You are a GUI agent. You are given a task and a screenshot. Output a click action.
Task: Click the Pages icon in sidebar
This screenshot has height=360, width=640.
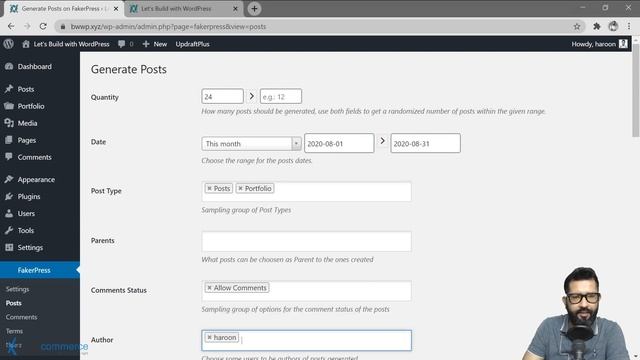[9, 140]
